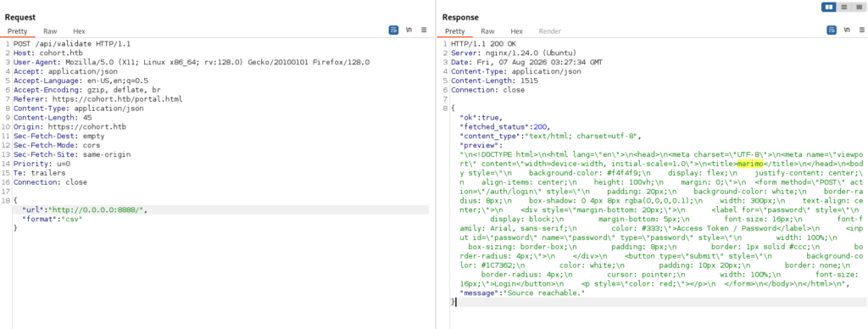Click the highlighted 'marimo' title text
This screenshot has height=329, width=868.
[751, 164]
